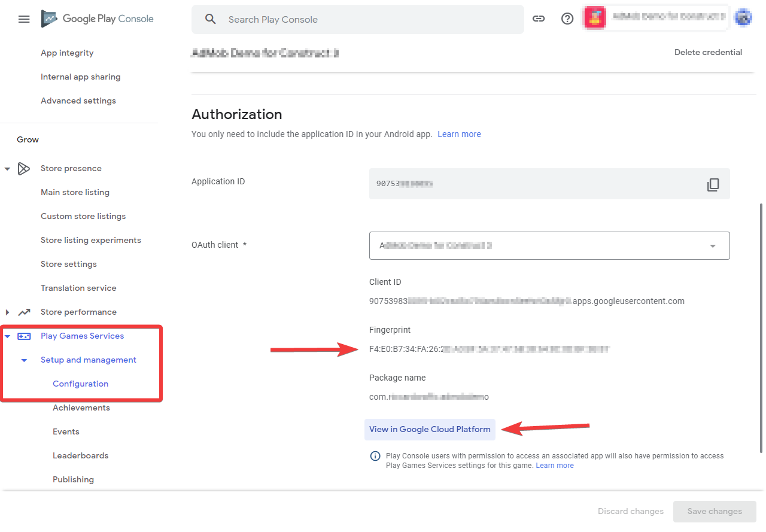766x532 pixels.
Task: Expand the Store performance section arrow
Action: click(7, 312)
